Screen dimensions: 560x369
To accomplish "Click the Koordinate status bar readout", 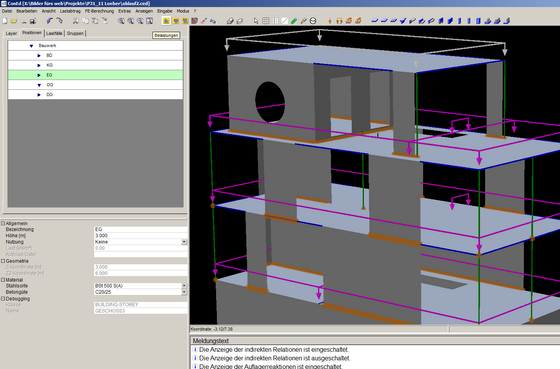I will [211, 329].
